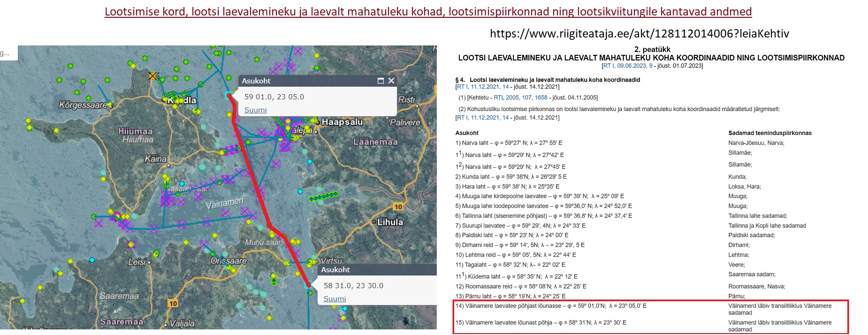This screenshot has width=868, height=335.
Task: Select row 11) Tagalaht
Action: point(510,265)
